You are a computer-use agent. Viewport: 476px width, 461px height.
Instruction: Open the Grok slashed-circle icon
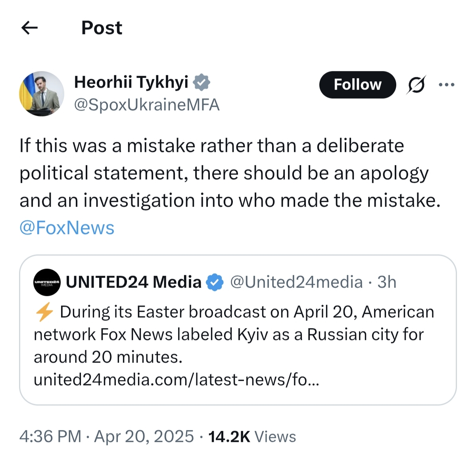(416, 85)
